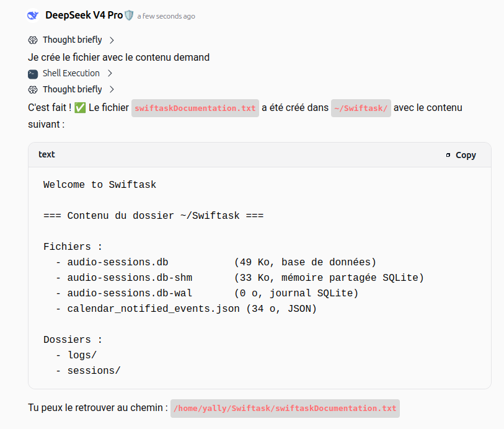Image resolution: width=504 pixels, height=429 pixels.
Task: Click the Shell Execution terminal icon
Action: (x=33, y=74)
